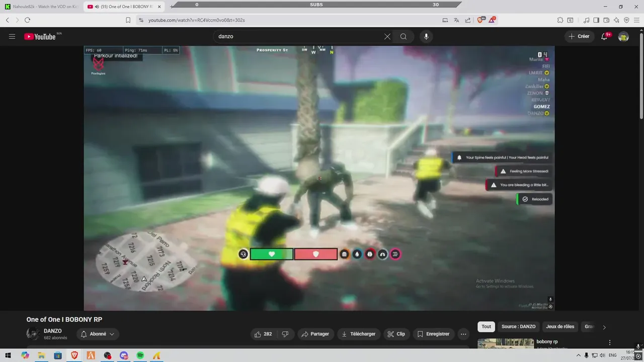Save the video with Enregistrer

tap(434, 334)
